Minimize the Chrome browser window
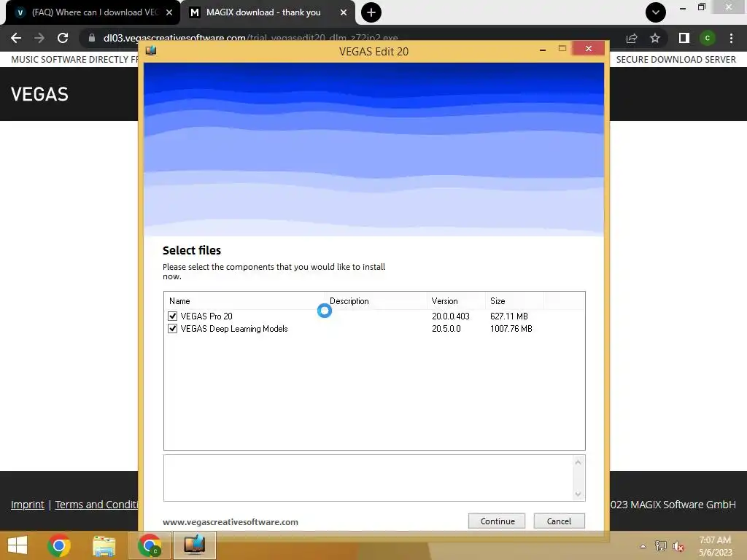This screenshot has height=560, width=747. pyautogui.click(x=683, y=8)
